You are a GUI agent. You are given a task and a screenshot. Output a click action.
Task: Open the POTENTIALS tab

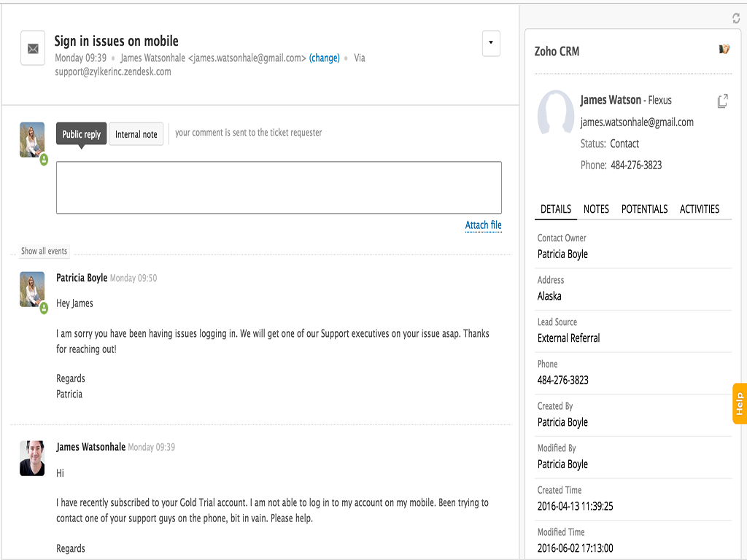click(645, 209)
